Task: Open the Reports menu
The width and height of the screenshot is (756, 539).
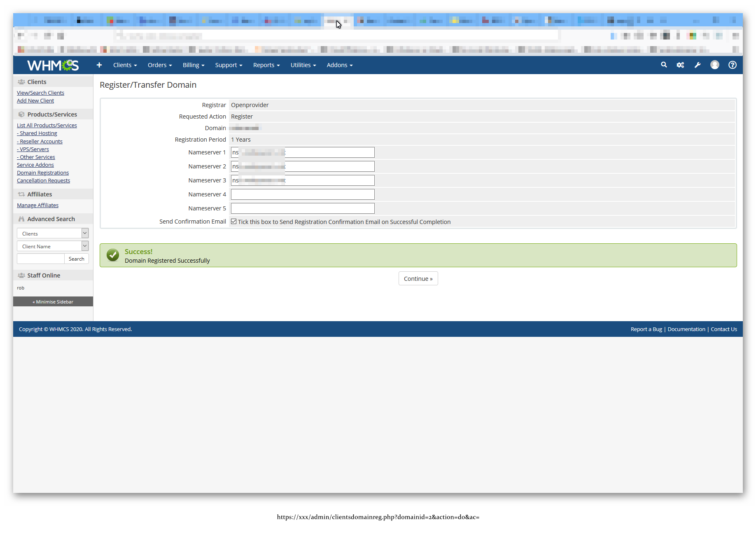Action: coord(266,65)
